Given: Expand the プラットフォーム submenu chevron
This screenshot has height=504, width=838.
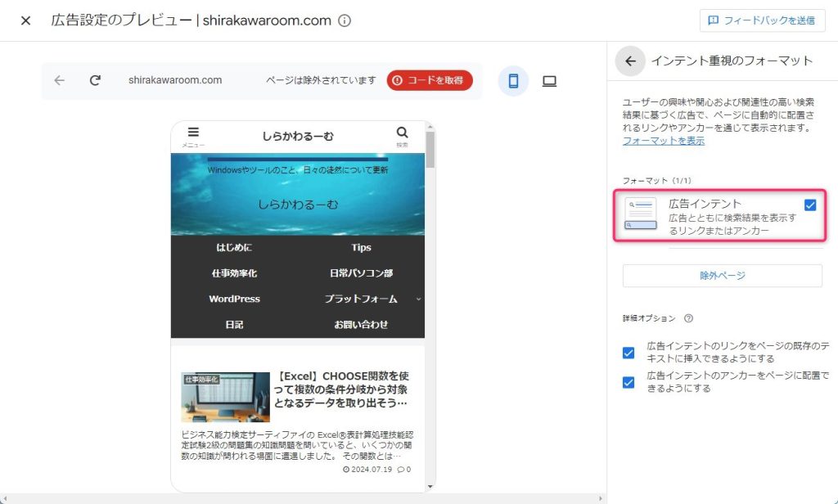Looking at the screenshot, I should pos(418,299).
